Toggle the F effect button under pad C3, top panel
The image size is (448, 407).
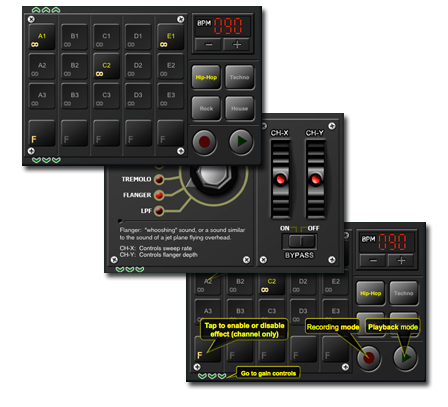(x=106, y=133)
